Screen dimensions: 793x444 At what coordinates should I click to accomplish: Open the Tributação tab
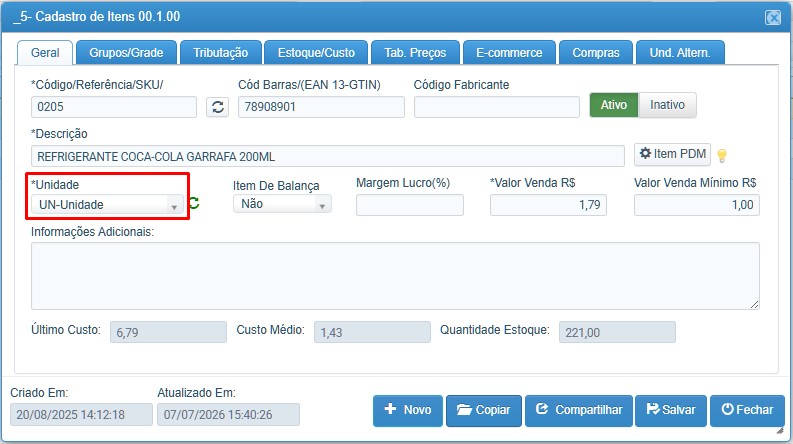click(x=221, y=53)
